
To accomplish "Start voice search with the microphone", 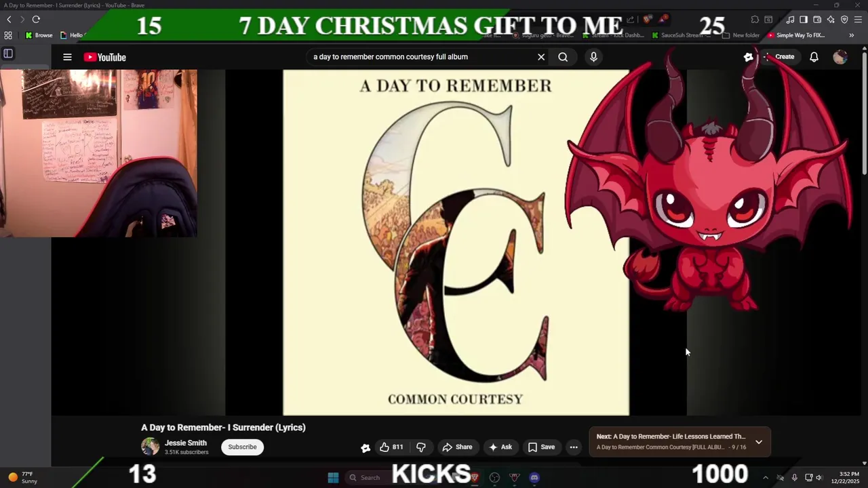I will point(593,57).
